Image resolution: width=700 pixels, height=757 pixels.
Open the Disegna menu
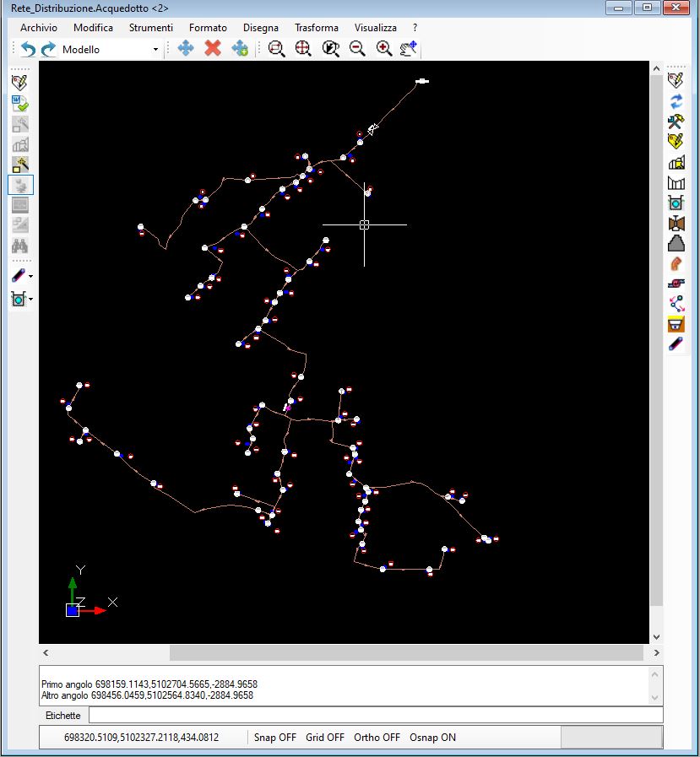(x=260, y=28)
